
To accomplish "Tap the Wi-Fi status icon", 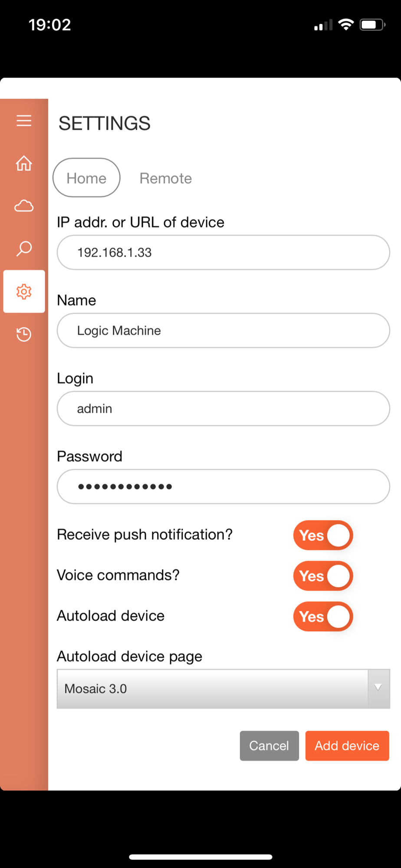I will click(x=346, y=25).
